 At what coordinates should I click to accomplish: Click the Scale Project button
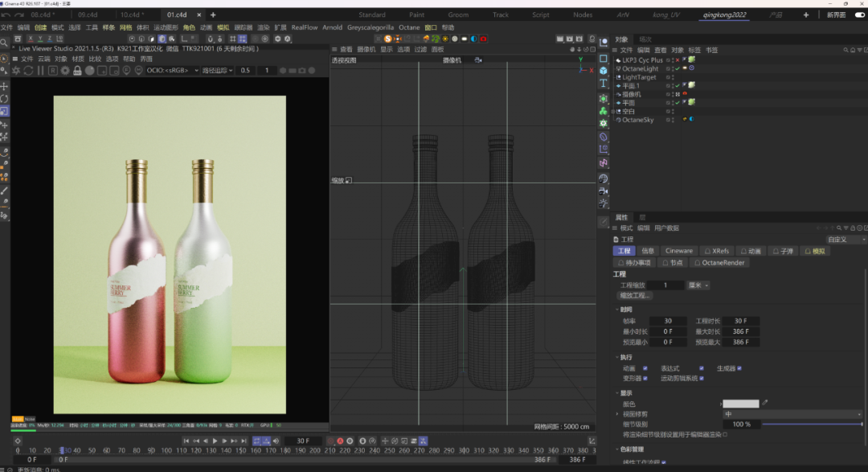633,295
